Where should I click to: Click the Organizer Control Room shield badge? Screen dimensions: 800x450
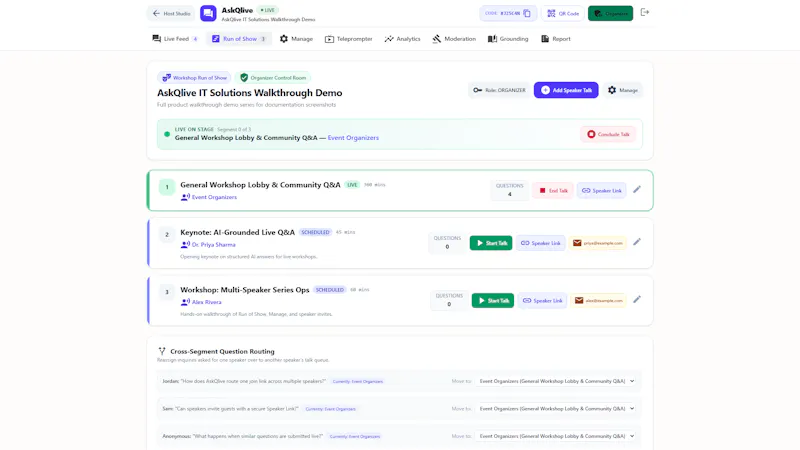coord(273,78)
